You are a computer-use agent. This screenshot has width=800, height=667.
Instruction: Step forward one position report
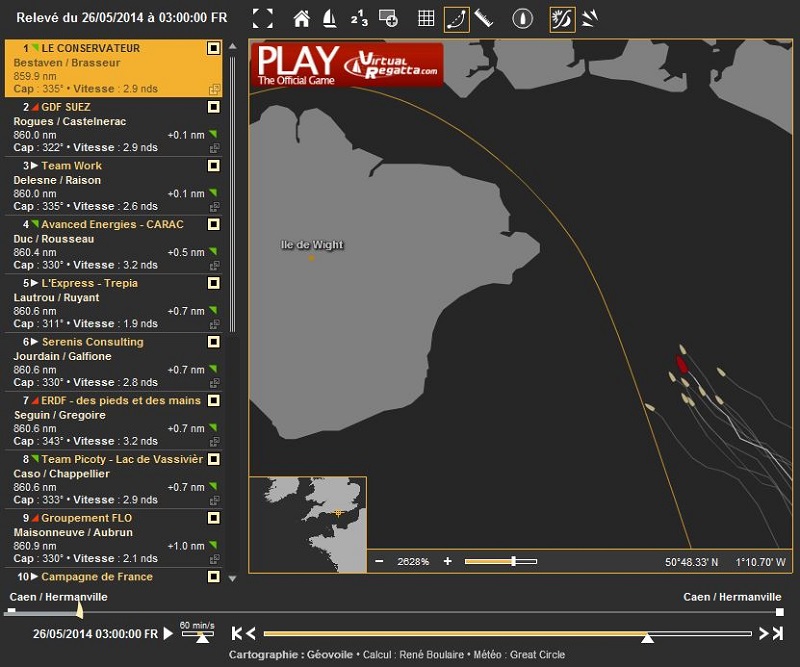tap(763, 634)
